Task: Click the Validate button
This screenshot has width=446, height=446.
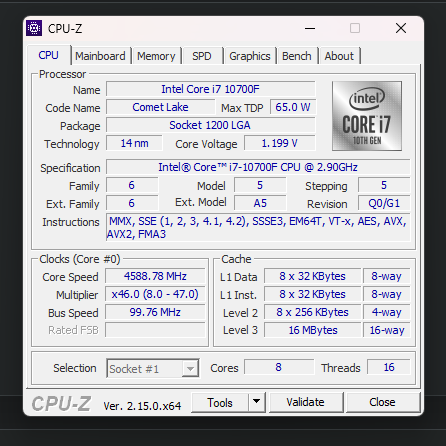Action: 306,402
